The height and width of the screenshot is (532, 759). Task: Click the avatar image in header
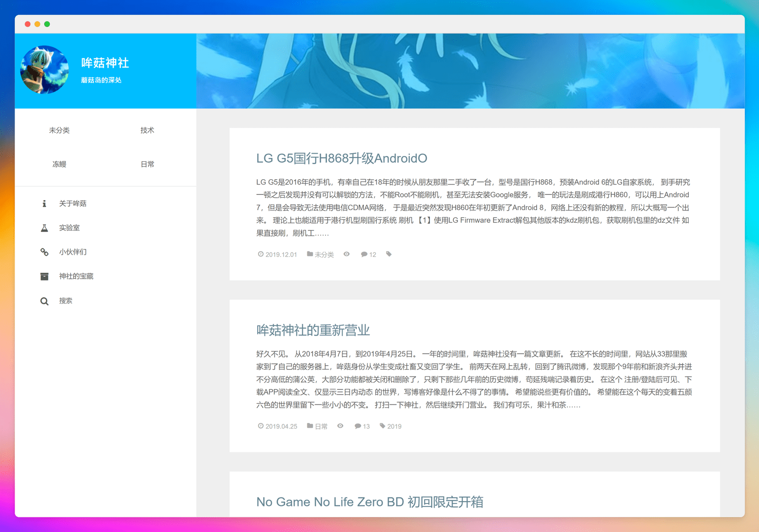44,70
